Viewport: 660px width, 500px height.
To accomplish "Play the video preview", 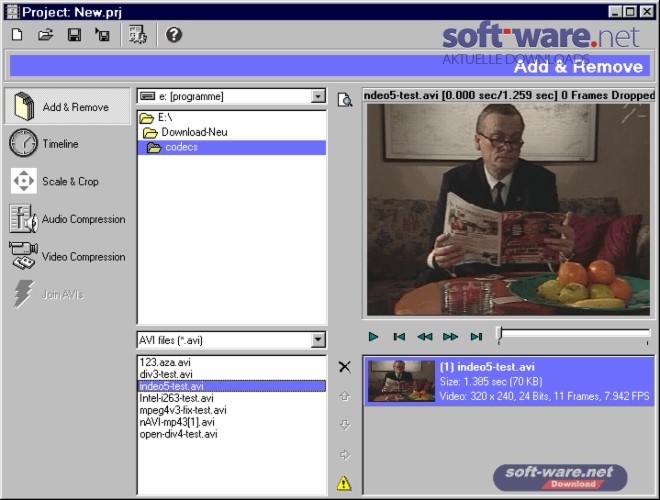I will (x=373, y=337).
